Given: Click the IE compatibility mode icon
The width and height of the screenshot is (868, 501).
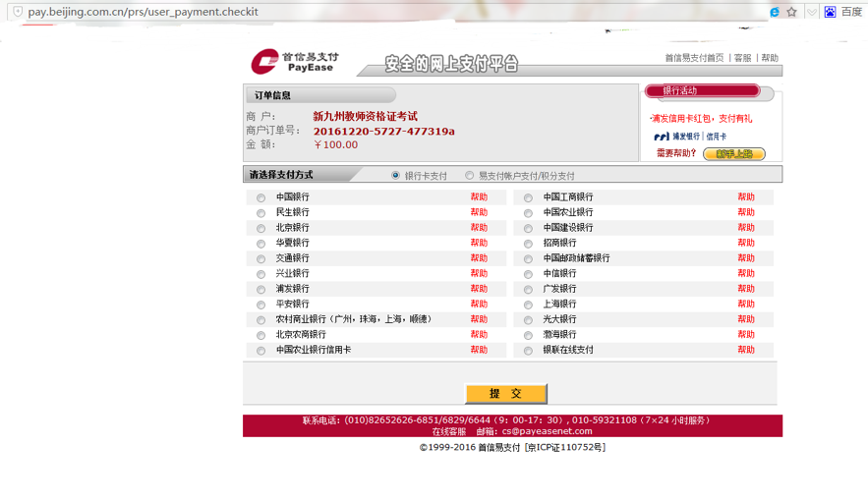Looking at the screenshot, I should coord(775,12).
